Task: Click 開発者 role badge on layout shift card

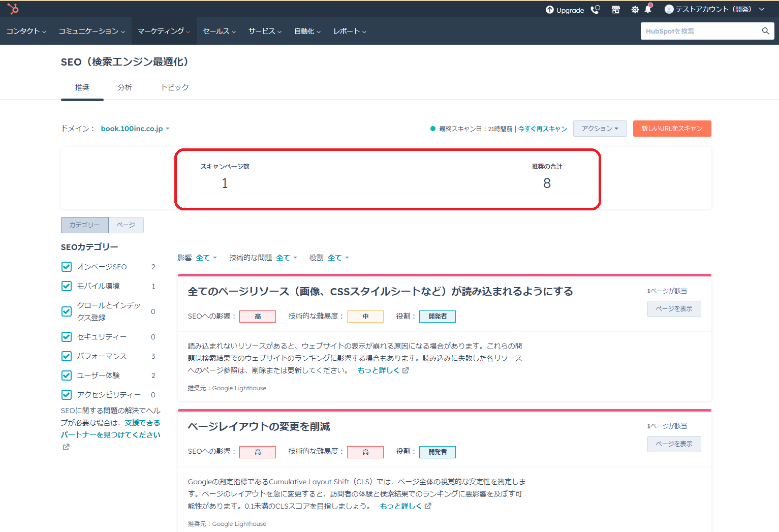Action: point(438,452)
